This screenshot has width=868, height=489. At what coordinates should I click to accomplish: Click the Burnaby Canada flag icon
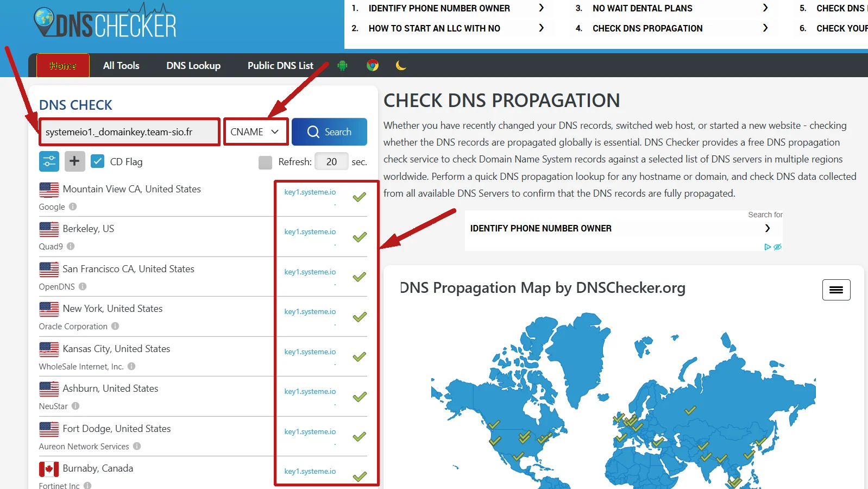(x=49, y=469)
